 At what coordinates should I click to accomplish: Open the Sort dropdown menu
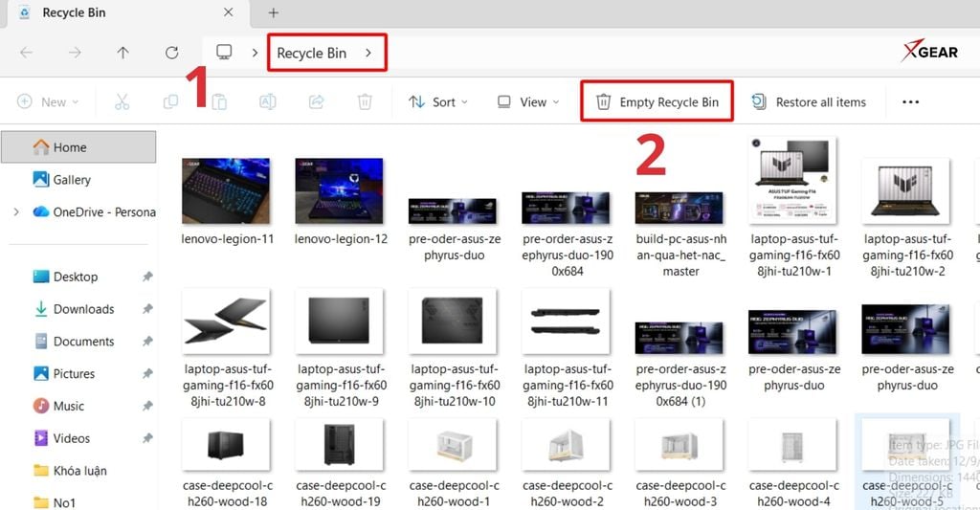tap(438, 101)
